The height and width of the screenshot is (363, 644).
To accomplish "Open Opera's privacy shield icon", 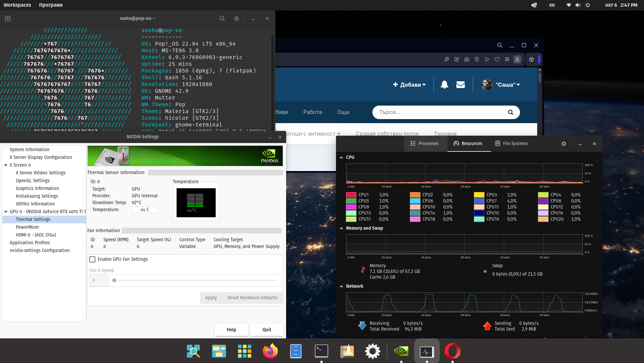I will click(477, 59).
